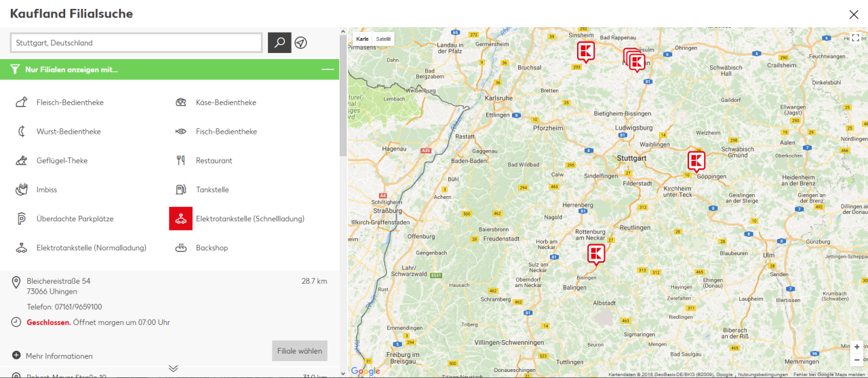Collapse the filter panel minus icon
868x378 pixels.
[x=328, y=69]
